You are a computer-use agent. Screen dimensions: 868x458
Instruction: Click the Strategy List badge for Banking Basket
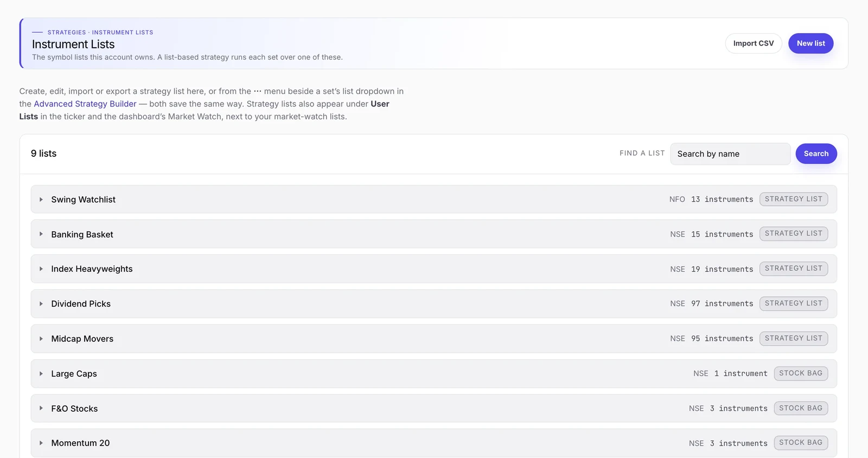pos(794,234)
